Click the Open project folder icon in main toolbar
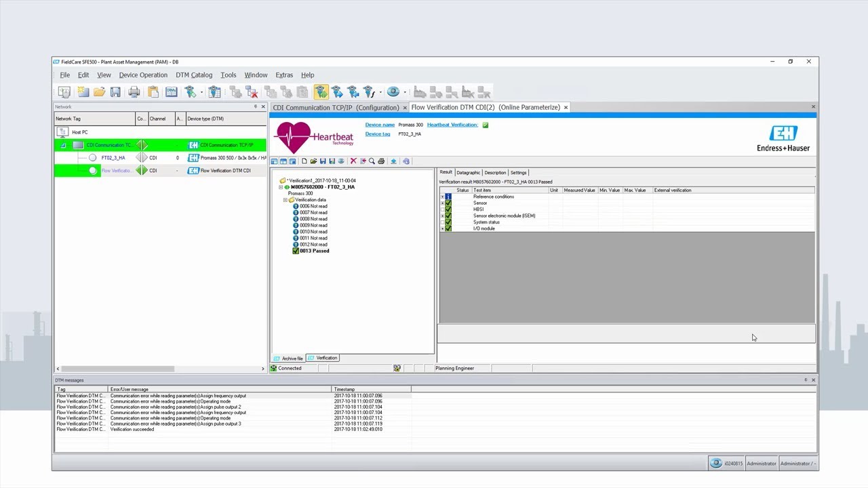This screenshot has width=868, height=488. [99, 91]
